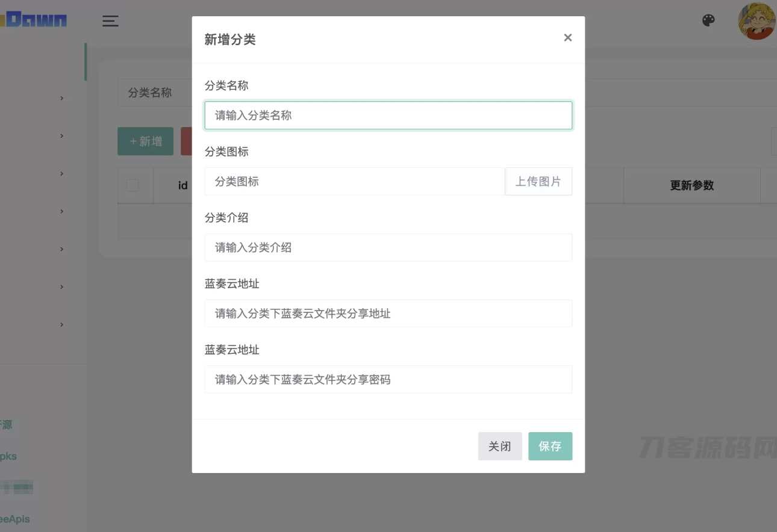Viewport: 777px width, 532px height.
Task: Open the theme palette icon
Action: tap(708, 20)
